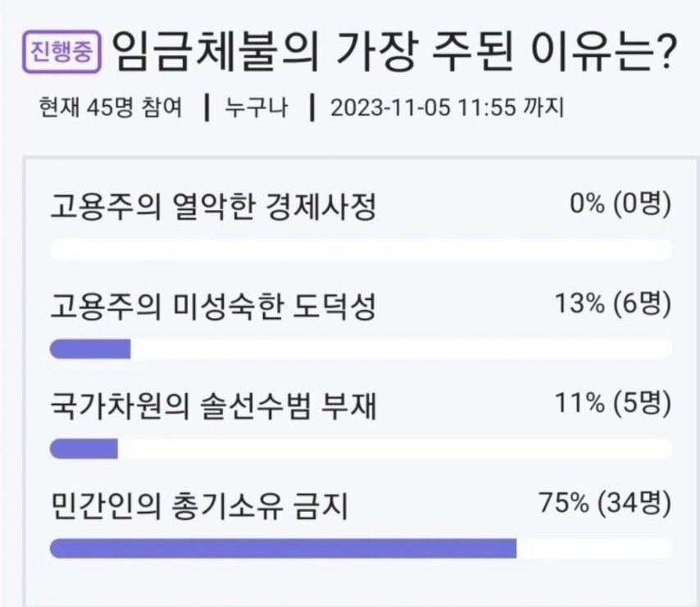
Task: Click the filled portion of 11% progress bar
Action: coord(84,449)
